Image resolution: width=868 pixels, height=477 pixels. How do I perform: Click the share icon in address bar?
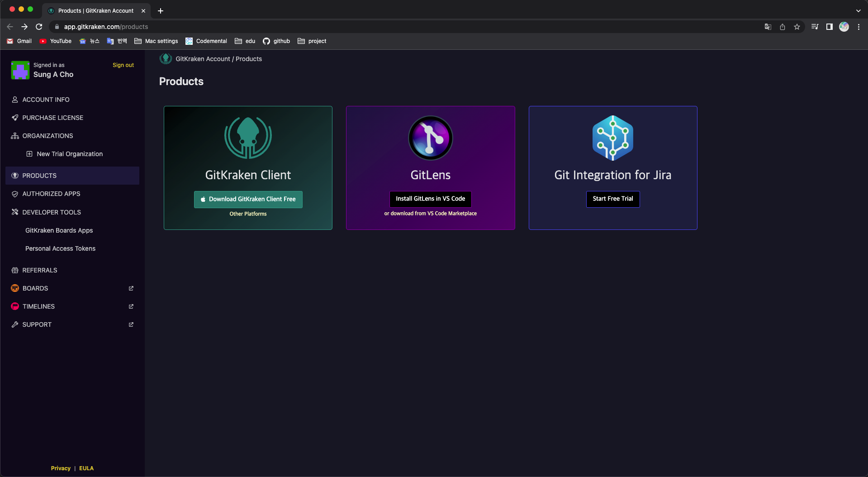coord(783,27)
